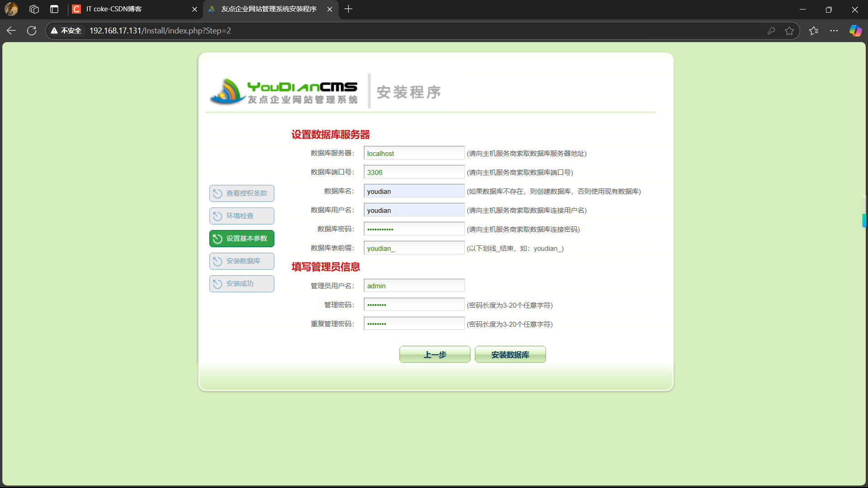Close the 友点企业网站管理系统安装程序 tab
Image resolution: width=868 pixels, height=488 pixels.
click(x=330, y=9)
